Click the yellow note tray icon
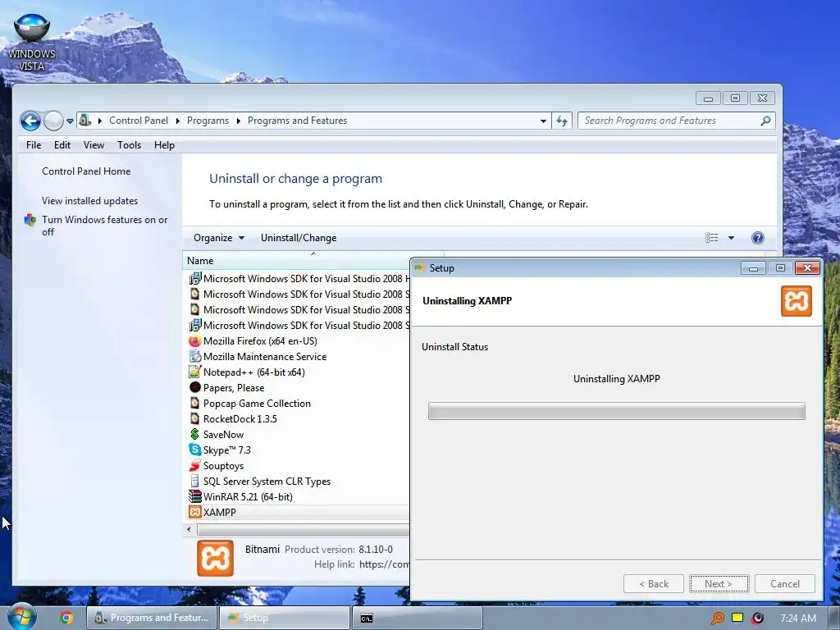Screen dimensions: 840x630 (737, 618)
